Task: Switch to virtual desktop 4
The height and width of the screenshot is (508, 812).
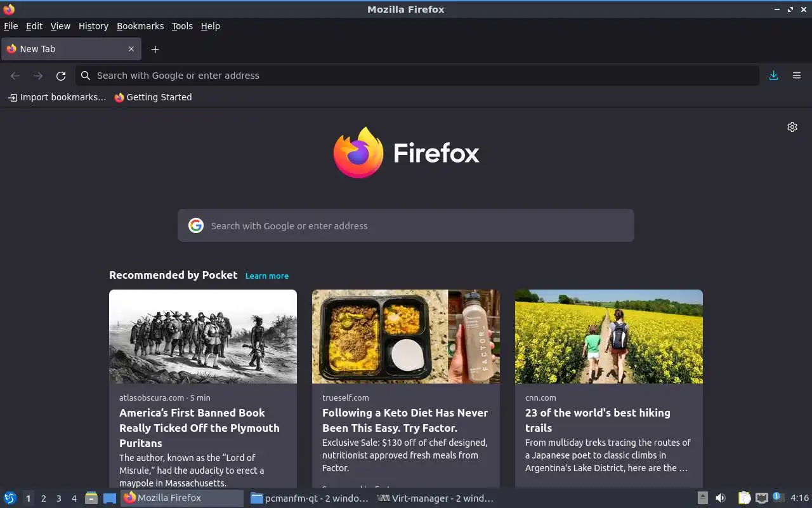Action: [74, 498]
